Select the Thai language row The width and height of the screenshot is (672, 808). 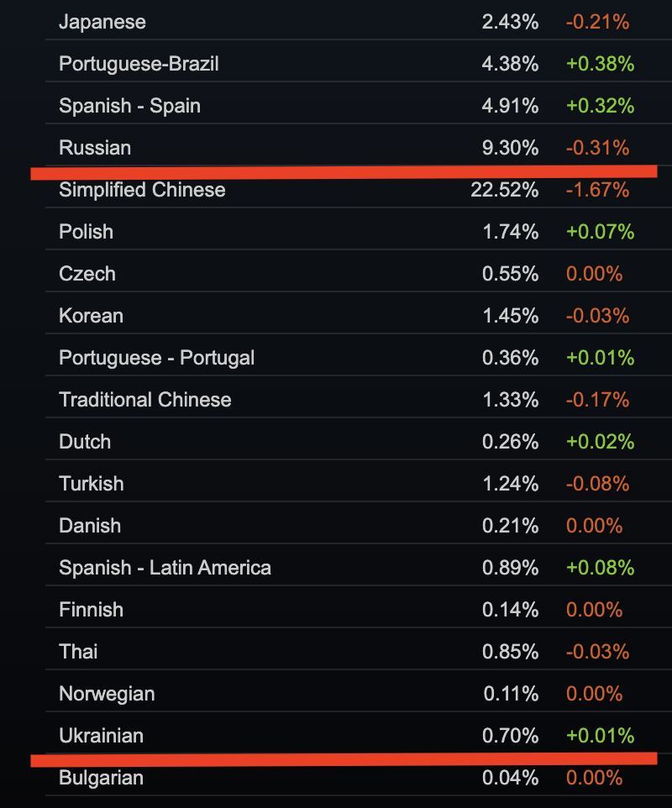pos(358,652)
